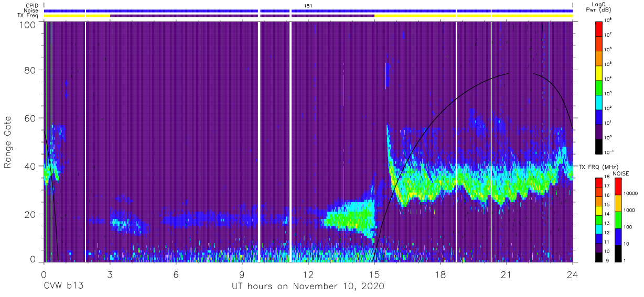Click the 21 tick on the UT hours axis

point(506,273)
